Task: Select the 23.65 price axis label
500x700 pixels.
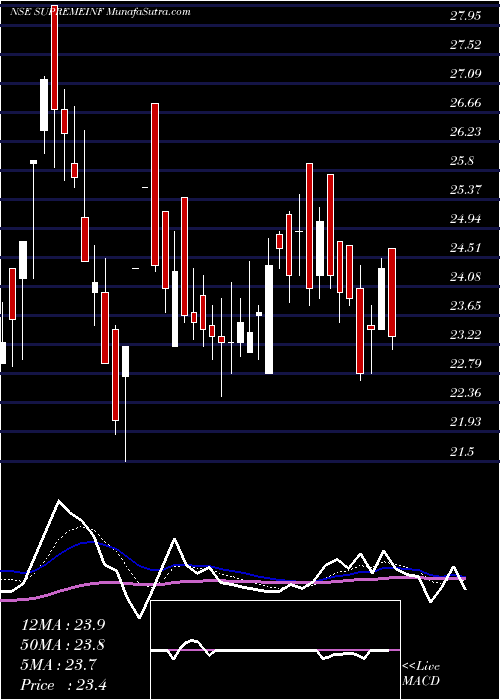Action: point(466,306)
